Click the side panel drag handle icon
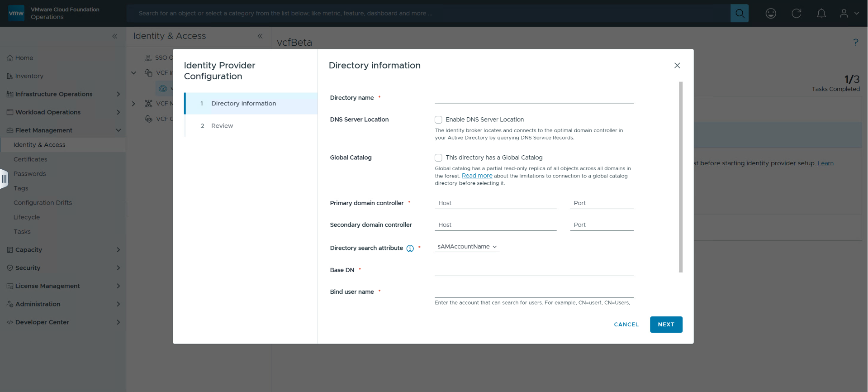 click(4, 179)
